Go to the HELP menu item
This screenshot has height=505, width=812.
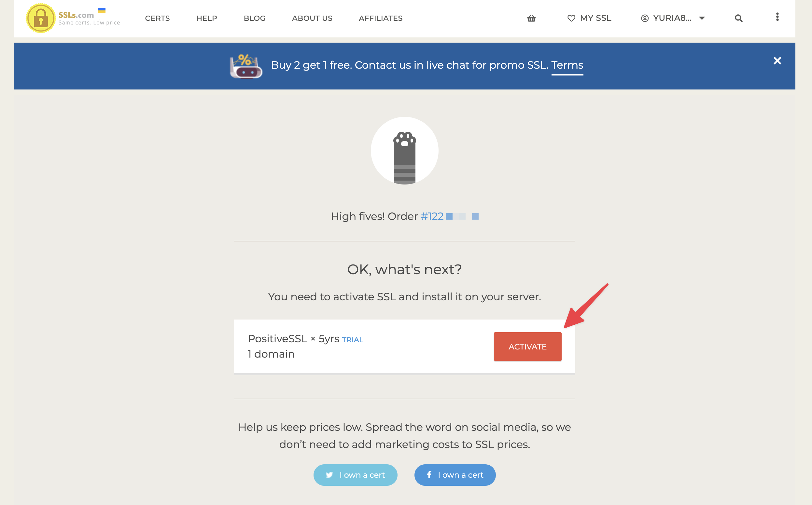[207, 18]
